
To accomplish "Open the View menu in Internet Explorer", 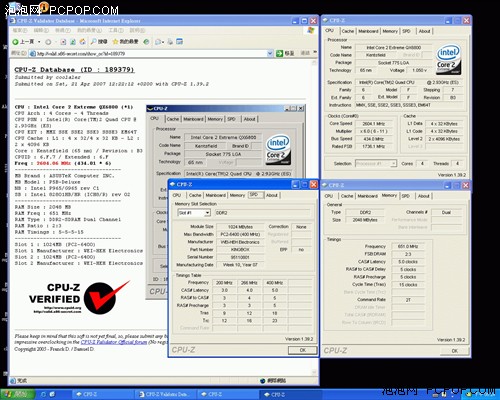I will pyautogui.click(x=63, y=30).
